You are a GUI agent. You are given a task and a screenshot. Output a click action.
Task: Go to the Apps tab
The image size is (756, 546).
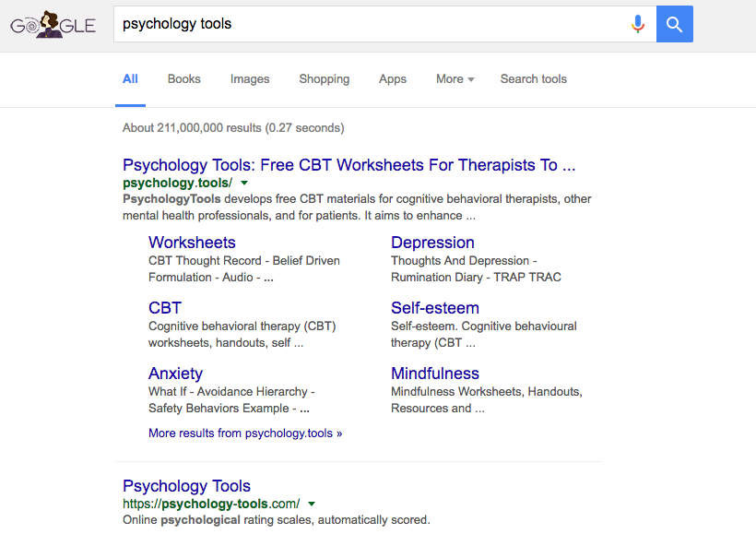tap(392, 79)
